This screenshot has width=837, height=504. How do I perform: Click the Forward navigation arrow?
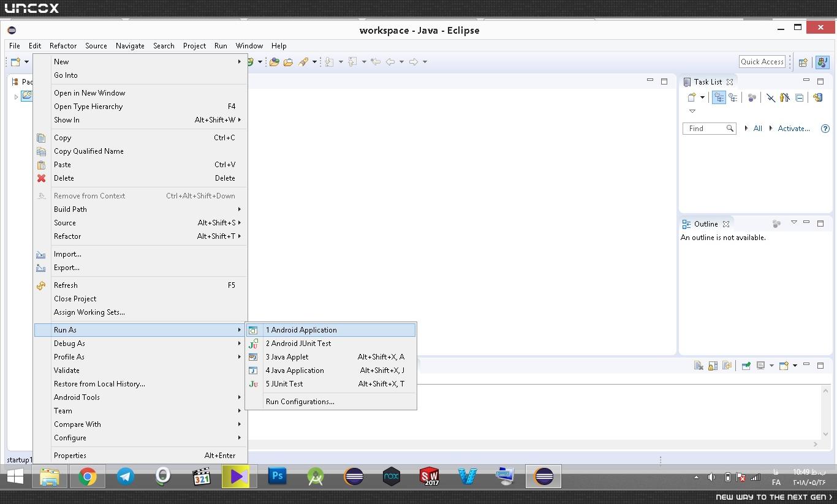click(x=414, y=62)
